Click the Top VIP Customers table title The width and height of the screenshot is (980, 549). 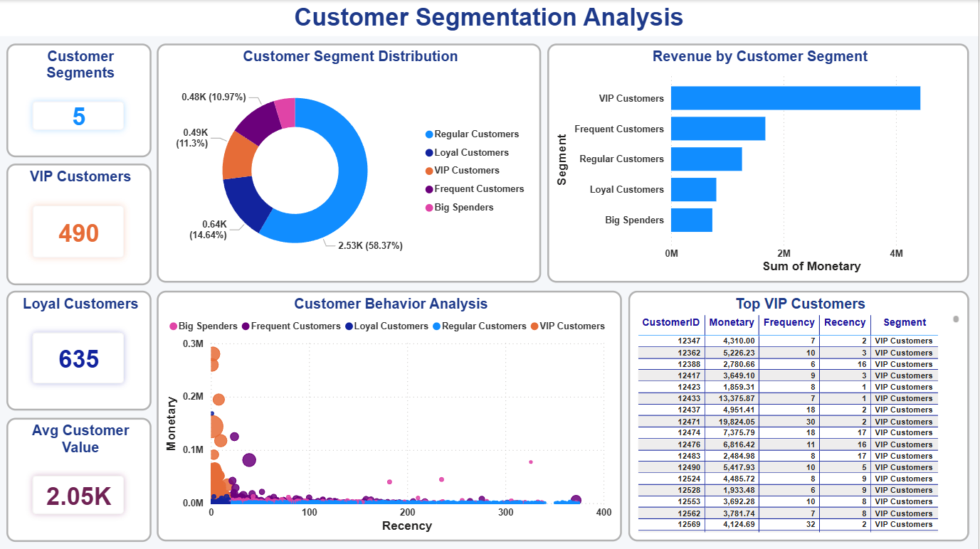point(801,304)
